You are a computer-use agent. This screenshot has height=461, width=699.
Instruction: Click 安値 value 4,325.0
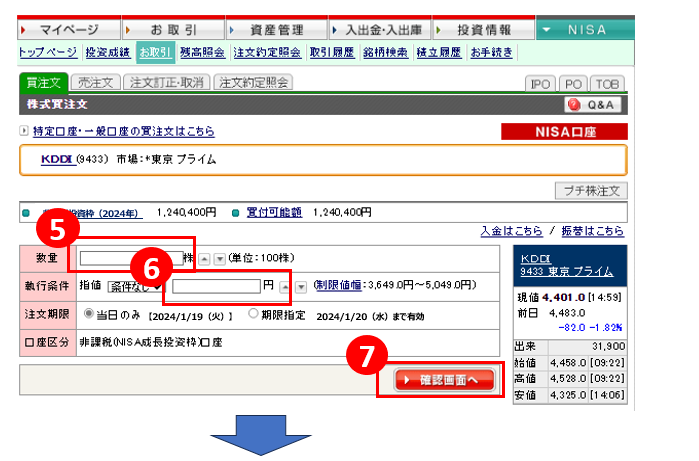(567, 395)
